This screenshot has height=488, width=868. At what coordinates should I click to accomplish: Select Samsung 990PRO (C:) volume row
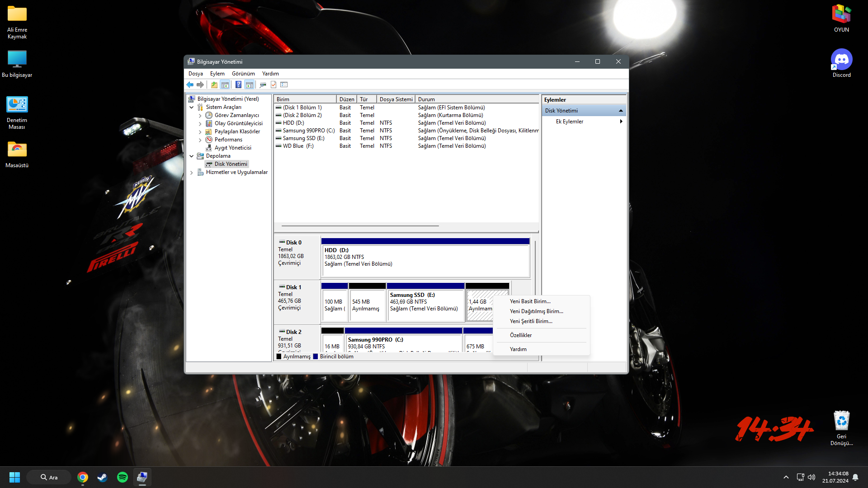(x=406, y=131)
